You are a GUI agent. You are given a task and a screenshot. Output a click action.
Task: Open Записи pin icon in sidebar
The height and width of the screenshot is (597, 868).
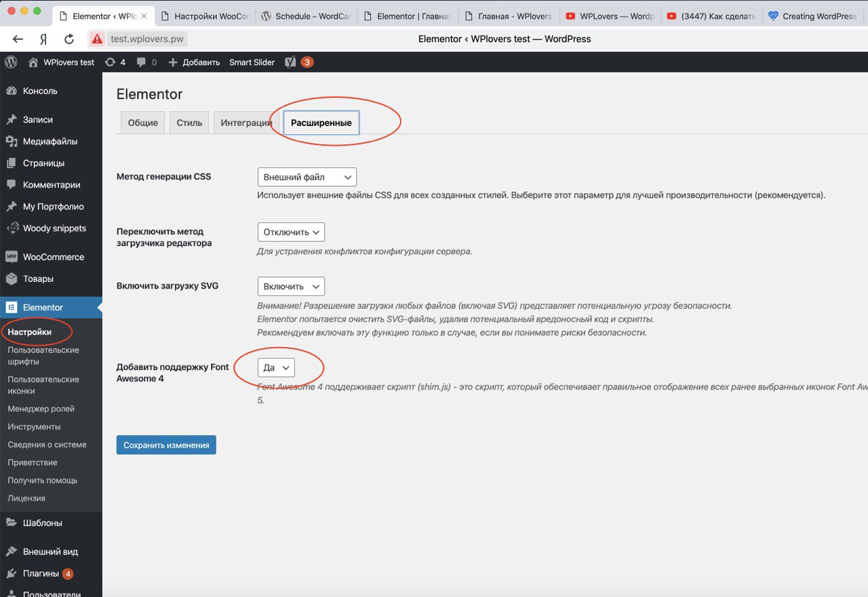click(x=11, y=119)
